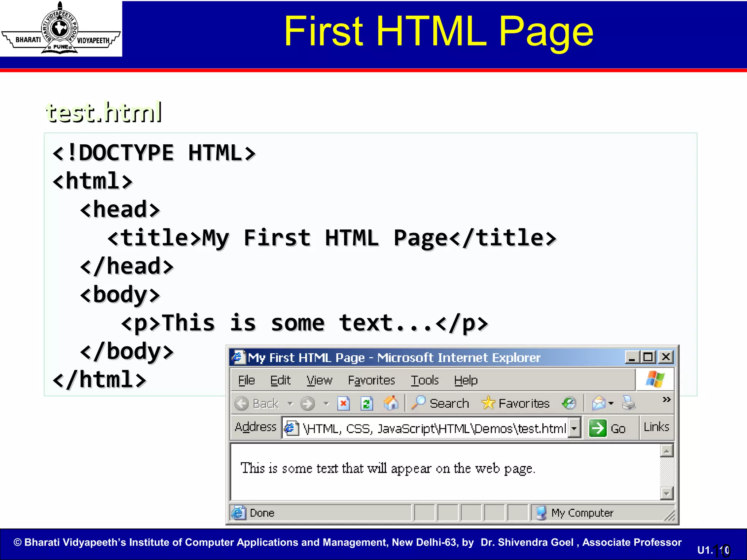Close the Internet Explorer window
Viewport: 747px width, 560px height.
coord(666,357)
